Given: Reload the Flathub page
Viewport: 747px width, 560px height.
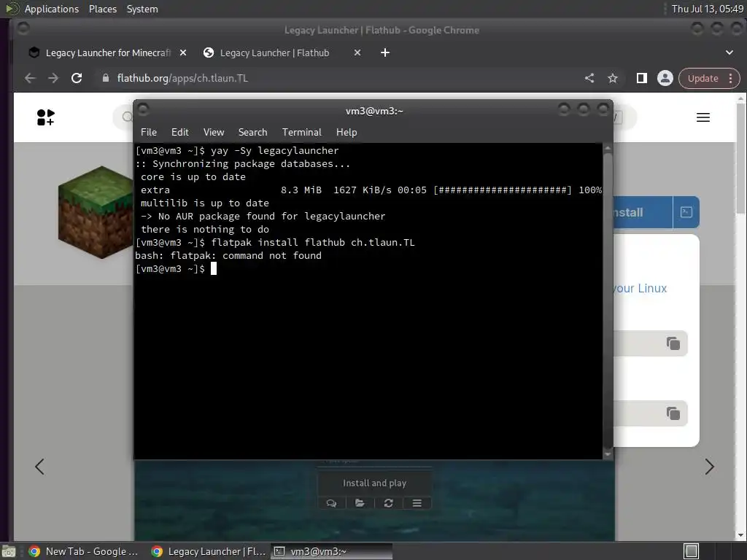Looking at the screenshot, I should coord(77,79).
